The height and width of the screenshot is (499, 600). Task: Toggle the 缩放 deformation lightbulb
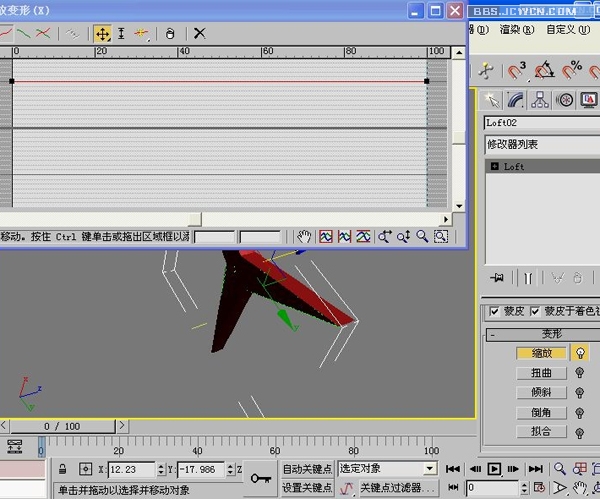point(580,353)
